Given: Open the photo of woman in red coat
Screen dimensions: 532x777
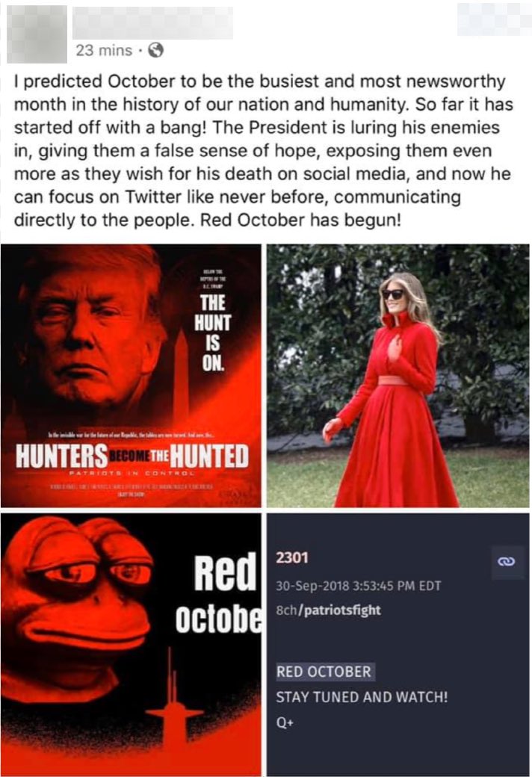Looking at the screenshot, I should tap(398, 376).
